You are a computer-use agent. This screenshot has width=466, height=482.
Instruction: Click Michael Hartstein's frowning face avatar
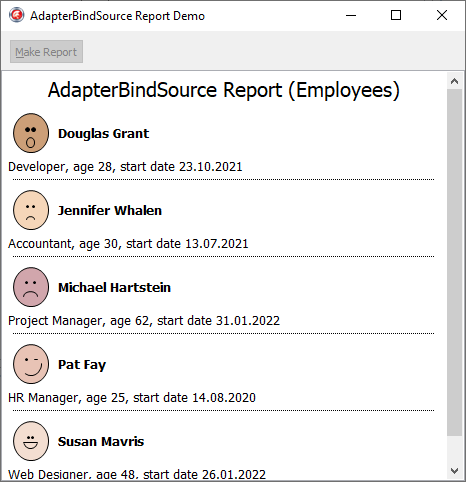(31, 287)
